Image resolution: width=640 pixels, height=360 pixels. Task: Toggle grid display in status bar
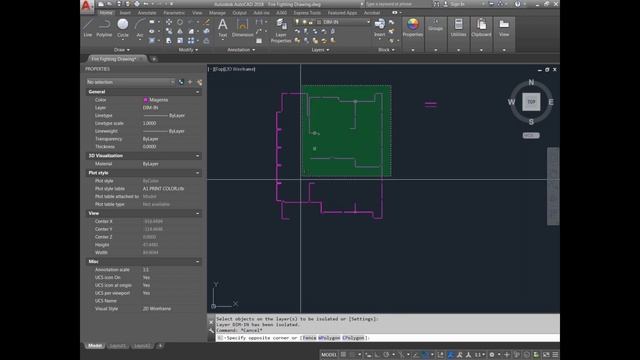coord(343,355)
